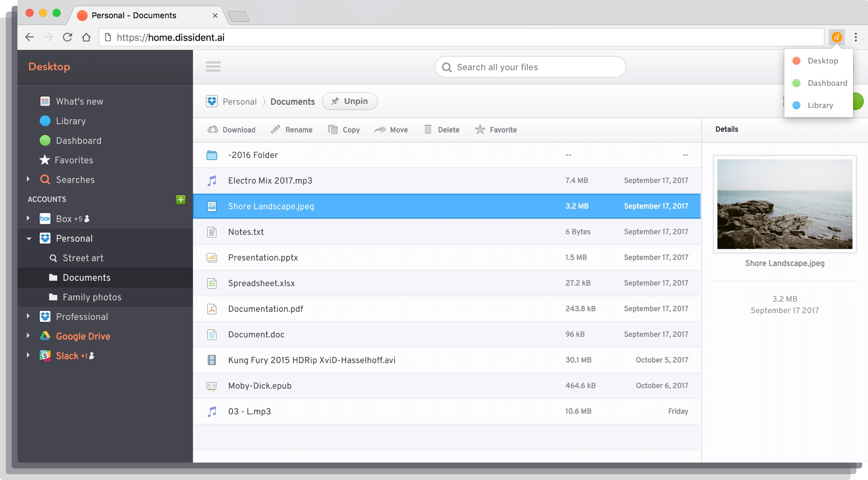
Task: Select Desktop in the extension popup
Action: click(819, 61)
